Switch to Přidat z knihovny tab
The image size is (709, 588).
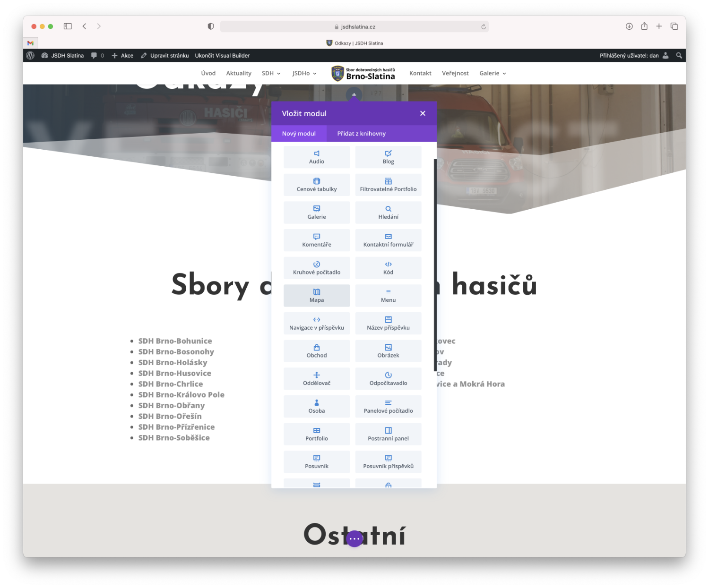coord(361,134)
